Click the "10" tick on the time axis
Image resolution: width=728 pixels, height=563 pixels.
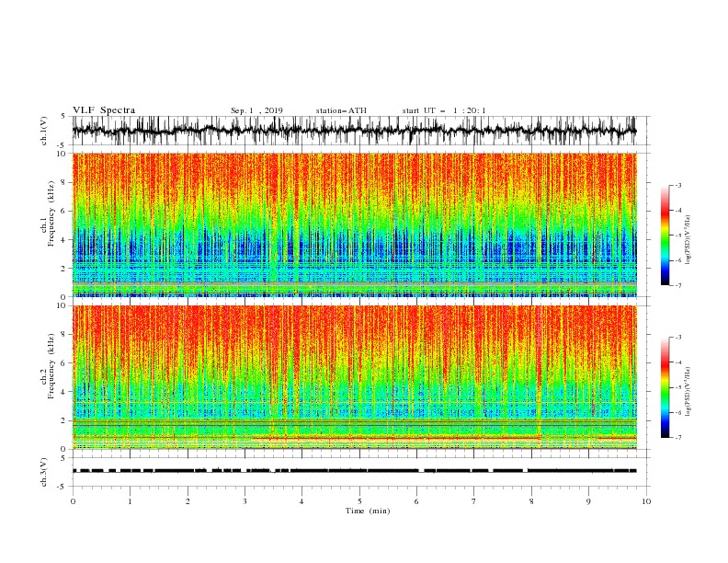(x=646, y=501)
